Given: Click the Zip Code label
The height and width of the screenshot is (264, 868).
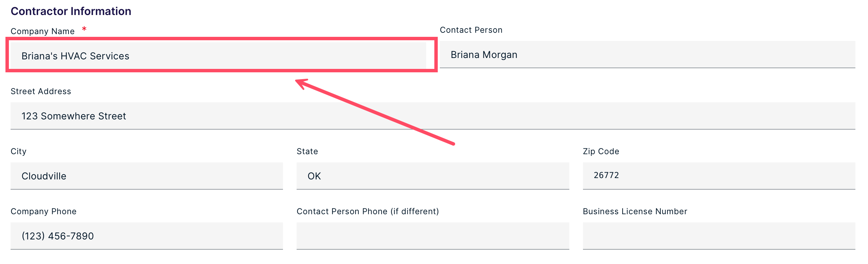Looking at the screenshot, I should click(x=601, y=151).
